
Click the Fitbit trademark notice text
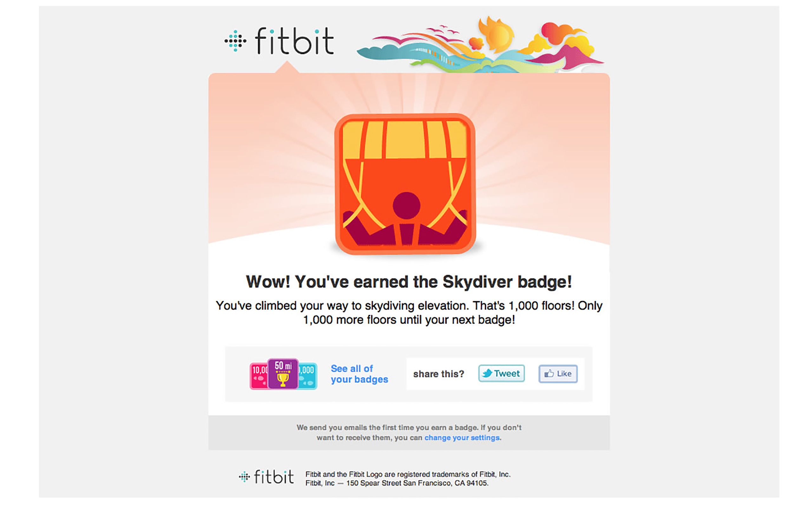coord(408,474)
